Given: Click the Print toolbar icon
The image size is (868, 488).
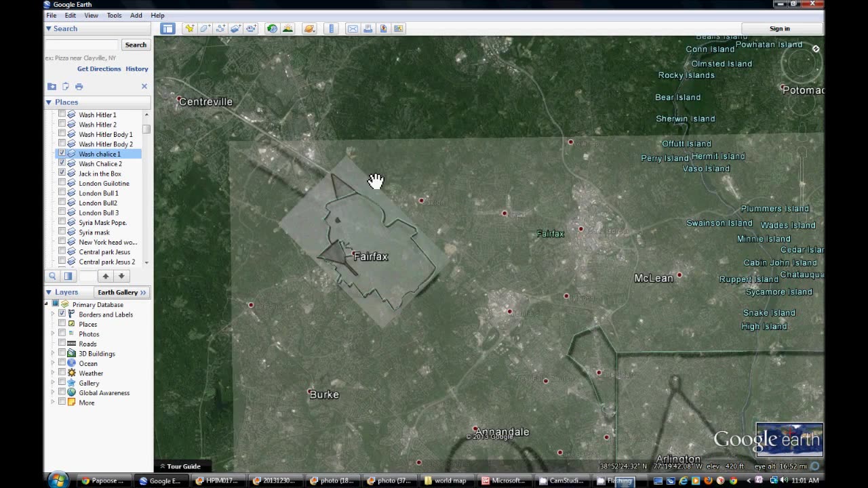Looking at the screenshot, I should [x=368, y=28].
